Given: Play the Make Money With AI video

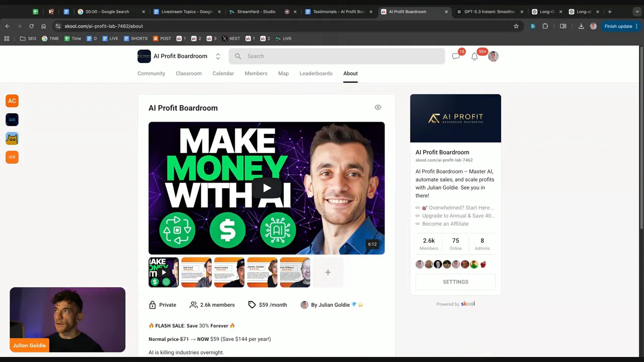Looking at the screenshot, I should pos(267,188).
